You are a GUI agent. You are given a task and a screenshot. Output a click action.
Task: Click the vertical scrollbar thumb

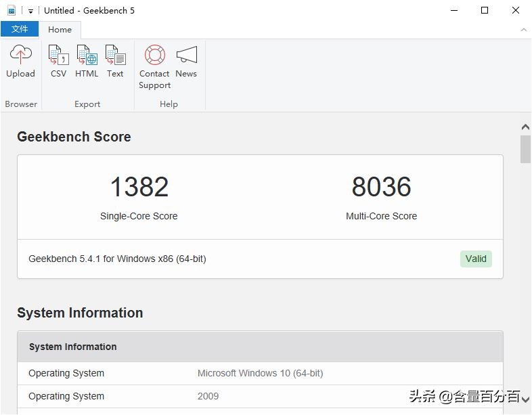[525, 150]
